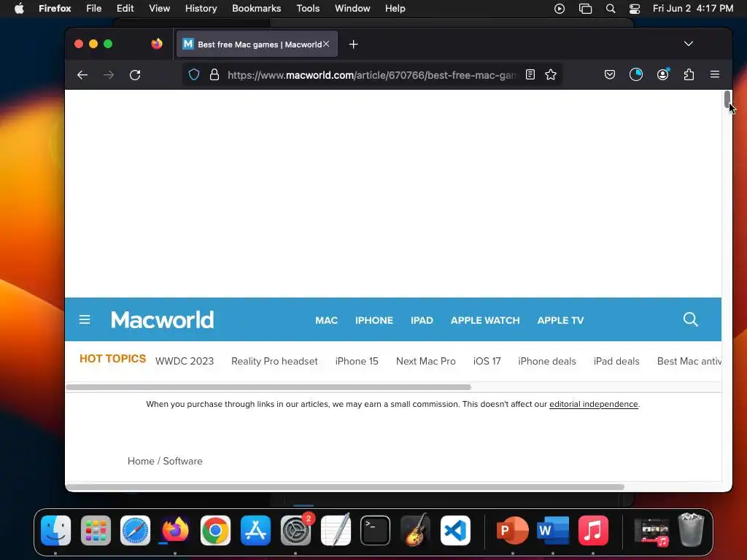Click the bottom horizontal page scrollbar
The height and width of the screenshot is (560, 747).
[x=345, y=486]
